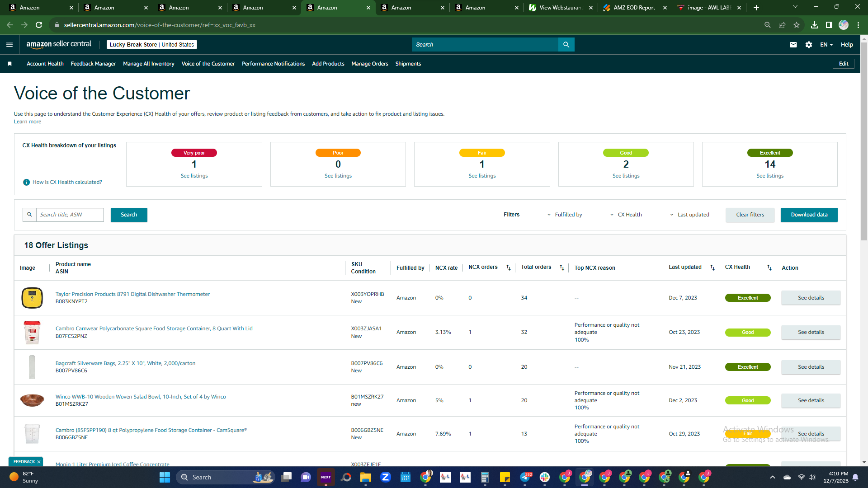Click the Seller Central header search field
This screenshot has width=868, height=488.
[485, 45]
